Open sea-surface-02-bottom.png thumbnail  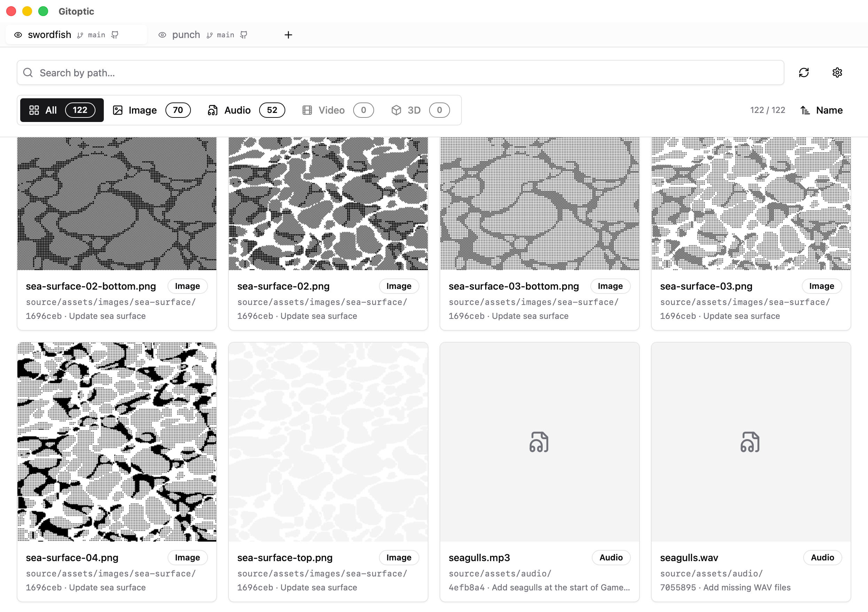pyautogui.click(x=117, y=204)
